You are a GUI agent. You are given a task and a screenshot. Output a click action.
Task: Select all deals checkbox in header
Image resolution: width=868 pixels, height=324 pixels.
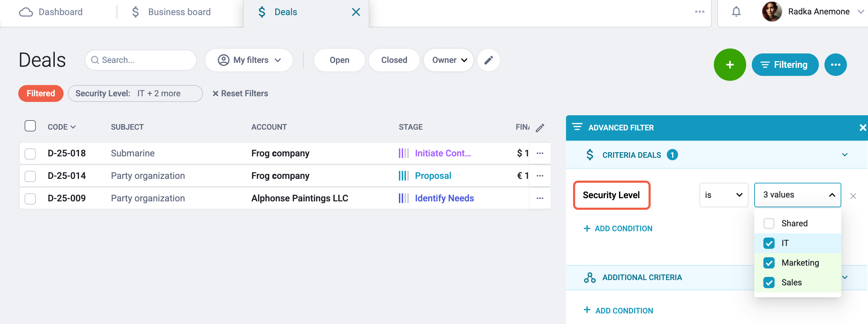tap(30, 126)
